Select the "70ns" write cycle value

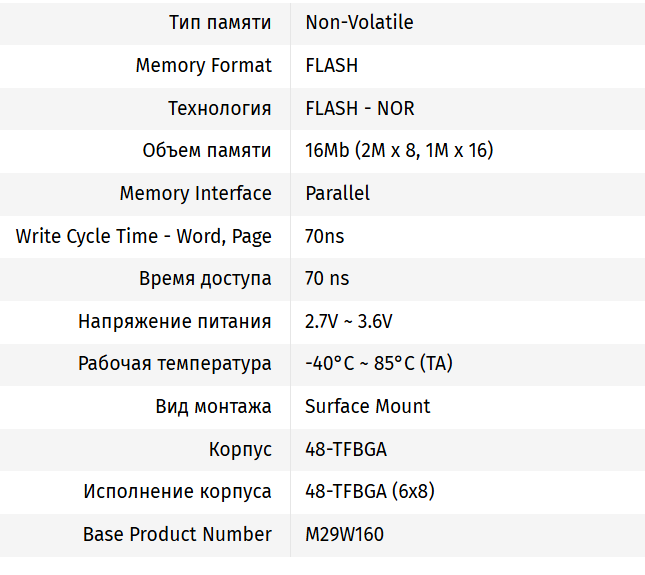pos(324,237)
